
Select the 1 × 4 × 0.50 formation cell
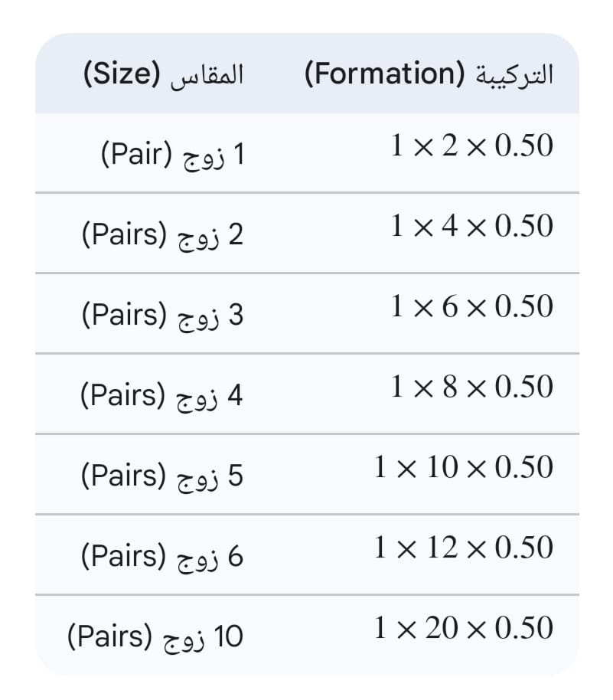point(471,226)
